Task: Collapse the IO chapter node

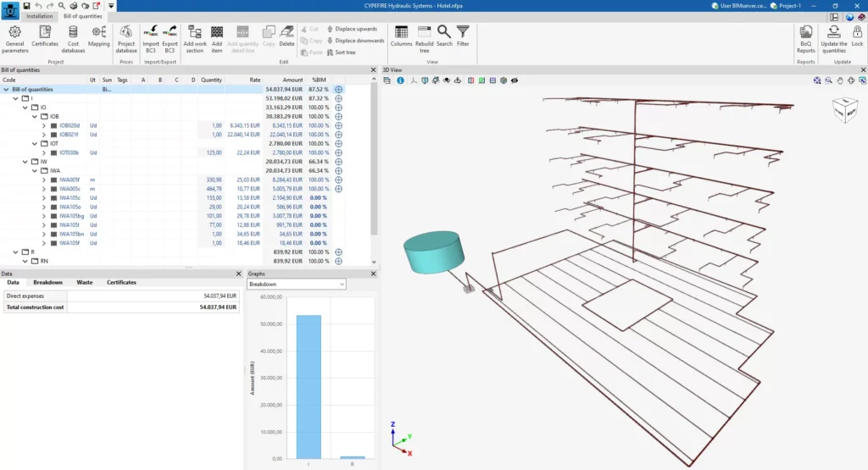Action: pyautogui.click(x=25, y=108)
